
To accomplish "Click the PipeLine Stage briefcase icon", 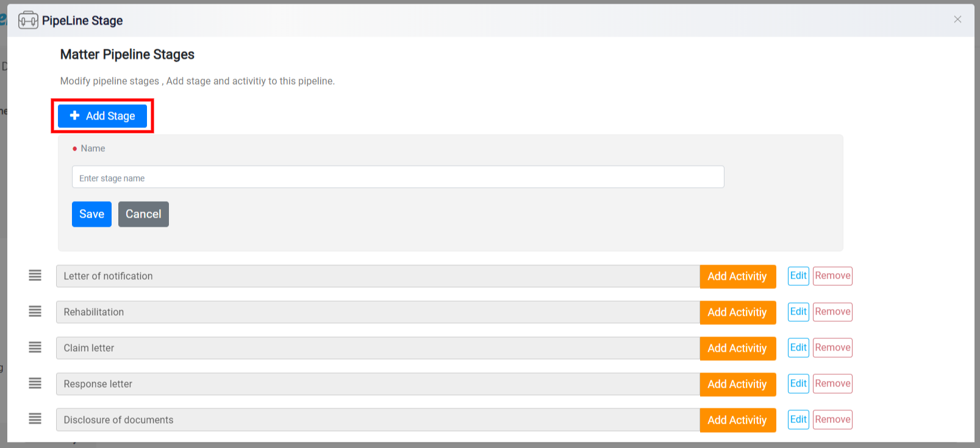I will click(x=28, y=20).
